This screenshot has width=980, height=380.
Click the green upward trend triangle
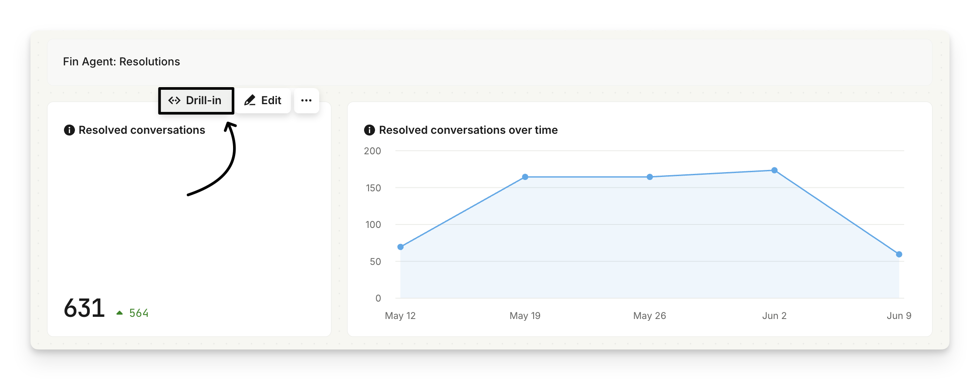click(120, 313)
